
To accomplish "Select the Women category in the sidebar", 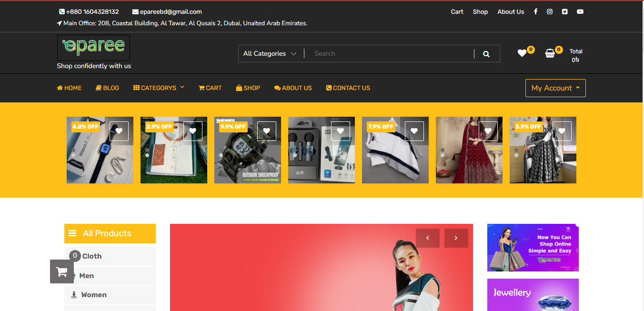I will pyautogui.click(x=94, y=294).
